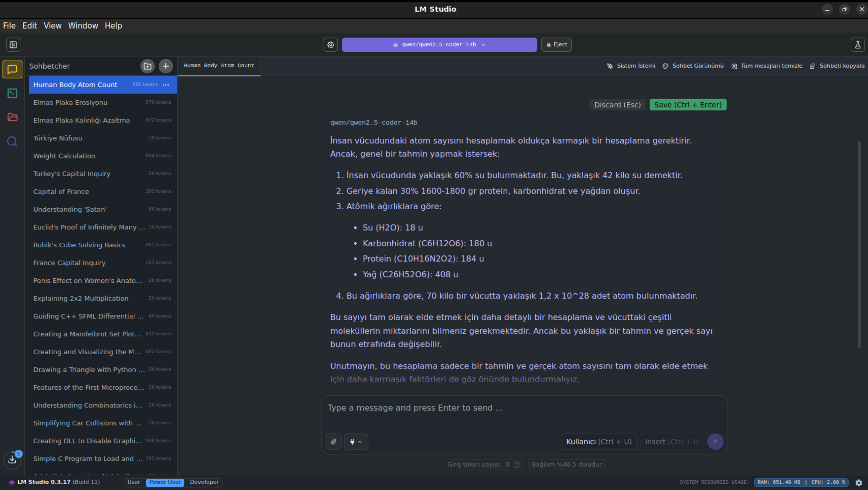Open the Developer terminal sidebar icon
868x490 pixels.
coord(12,93)
